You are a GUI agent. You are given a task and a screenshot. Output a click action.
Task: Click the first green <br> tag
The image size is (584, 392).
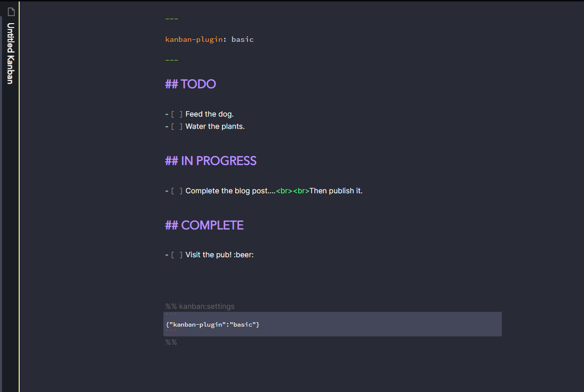click(284, 191)
